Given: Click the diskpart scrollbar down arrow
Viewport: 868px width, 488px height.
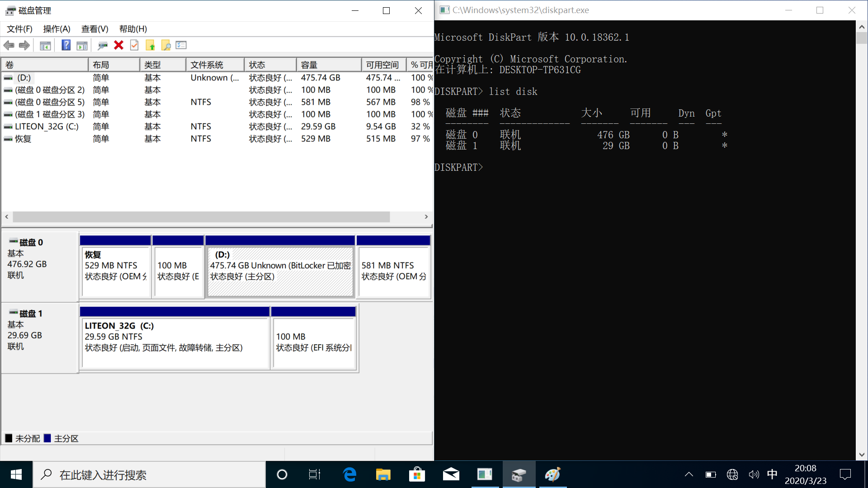Looking at the screenshot, I should (862, 455).
